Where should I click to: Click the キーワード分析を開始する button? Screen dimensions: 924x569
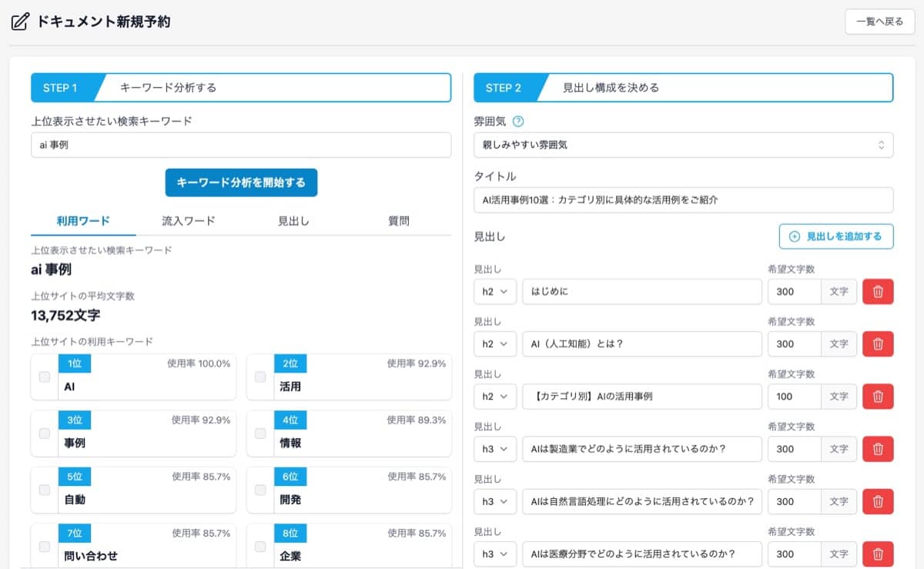point(241,183)
